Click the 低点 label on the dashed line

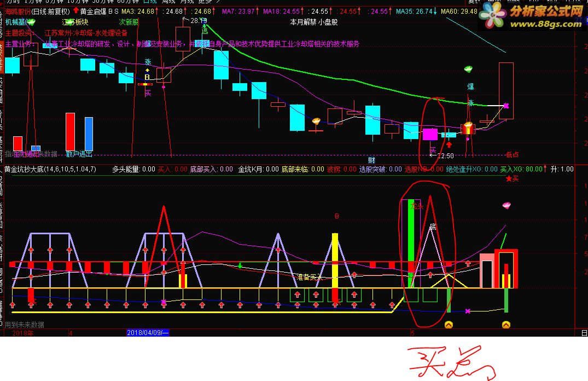point(512,154)
